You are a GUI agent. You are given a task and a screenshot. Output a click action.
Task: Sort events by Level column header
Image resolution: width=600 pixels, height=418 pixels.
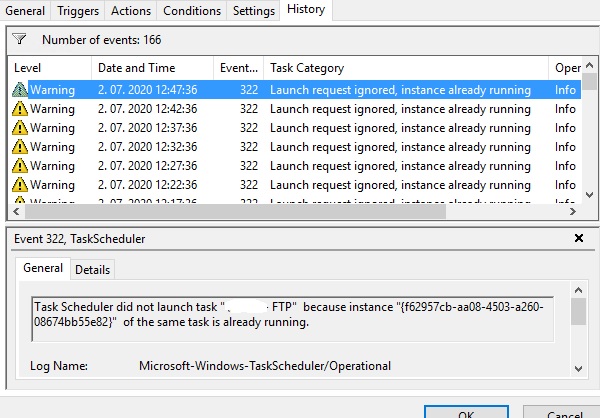click(x=28, y=68)
